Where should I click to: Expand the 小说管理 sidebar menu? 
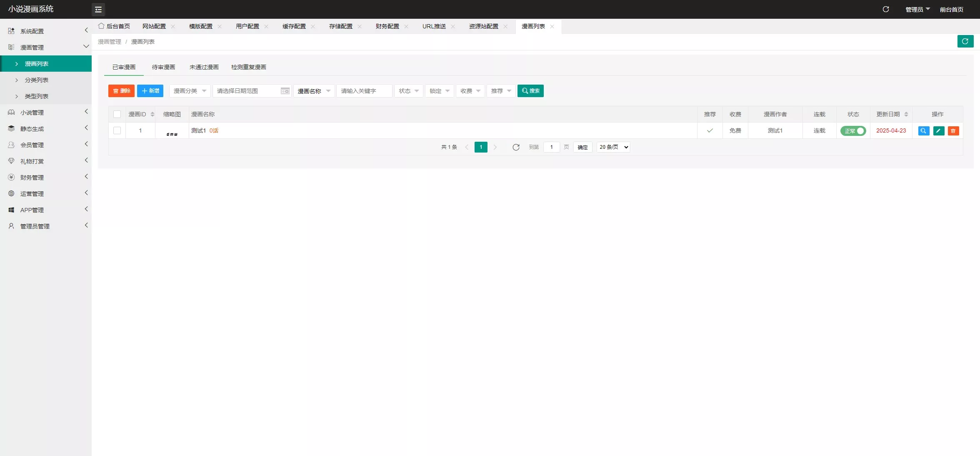coord(46,113)
